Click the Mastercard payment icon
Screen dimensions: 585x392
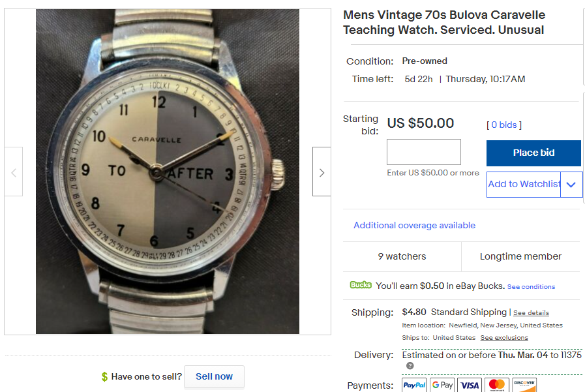(x=497, y=385)
